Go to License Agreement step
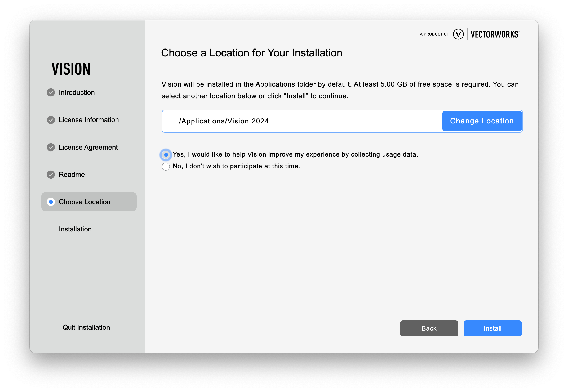568x392 pixels. [88, 147]
